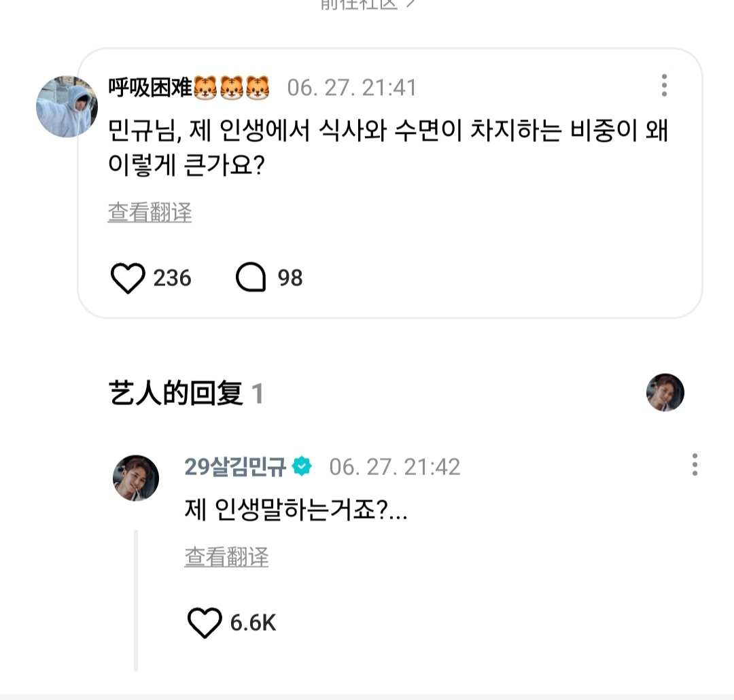Tap the 6.6K likes count on reply
The height and width of the screenshot is (700, 734).
(254, 623)
